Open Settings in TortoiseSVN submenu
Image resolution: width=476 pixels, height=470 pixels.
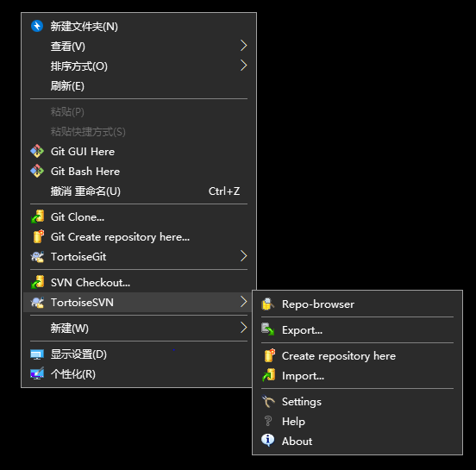click(357, 401)
